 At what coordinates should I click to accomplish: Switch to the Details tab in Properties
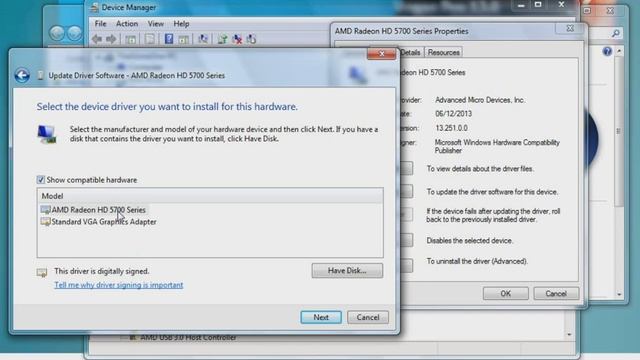[410, 52]
